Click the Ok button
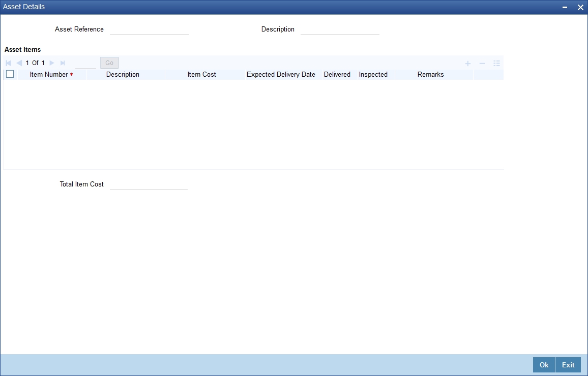Screen dimensions: 588x376 click(x=544, y=365)
